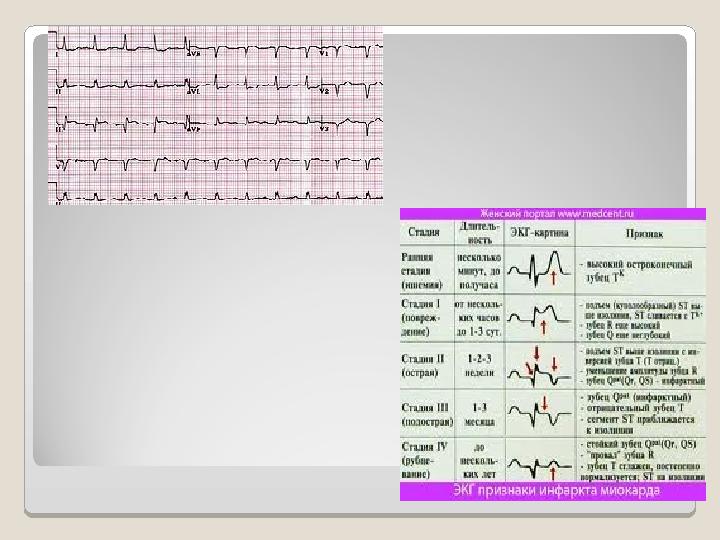Image resolution: width=720 pixels, height=540 pixels.
Task: Click the 'уменьшение амплитуды зубца R' line
Action: pyautogui.click(x=639, y=371)
